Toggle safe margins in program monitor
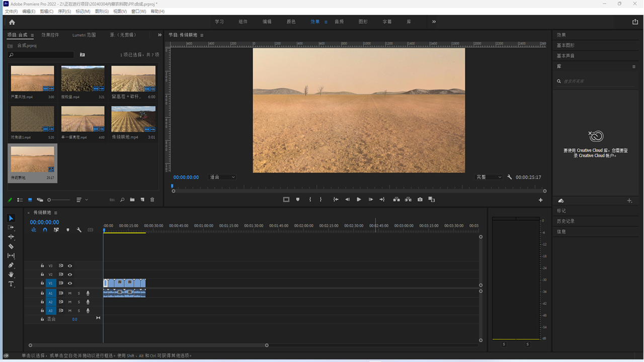This screenshot has height=362, width=644. click(286, 200)
